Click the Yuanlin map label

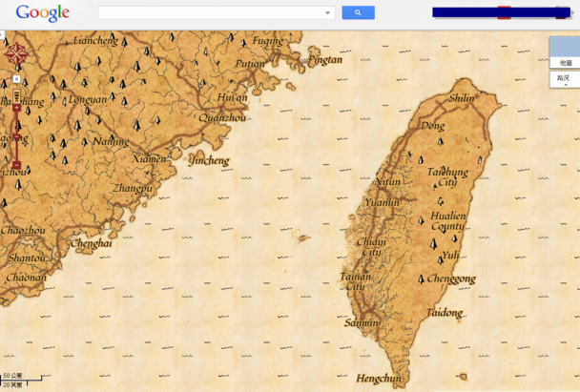coord(383,202)
